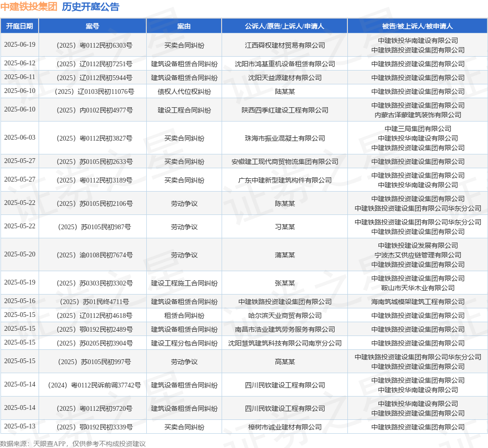
Task: Select date cell 2025-06-11
Action: click(20, 77)
